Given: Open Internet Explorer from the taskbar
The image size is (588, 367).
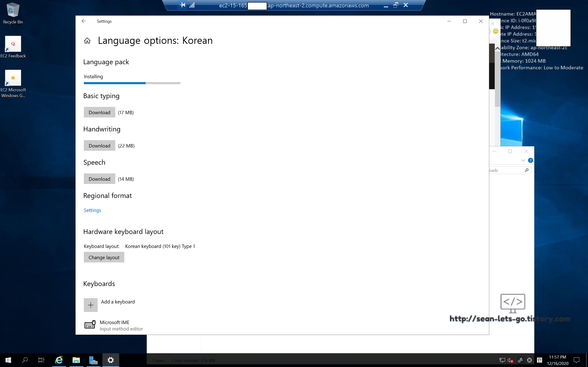Looking at the screenshot, I should [59, 360].
